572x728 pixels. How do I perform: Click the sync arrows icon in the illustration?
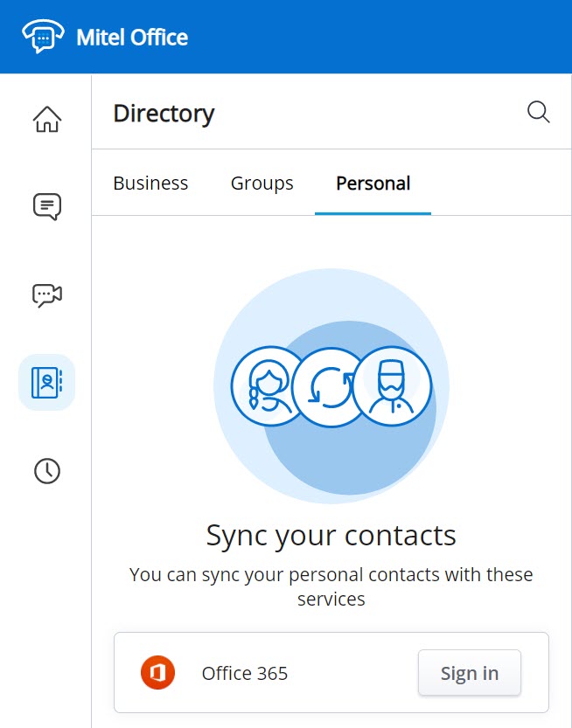(x=331, y=387)
